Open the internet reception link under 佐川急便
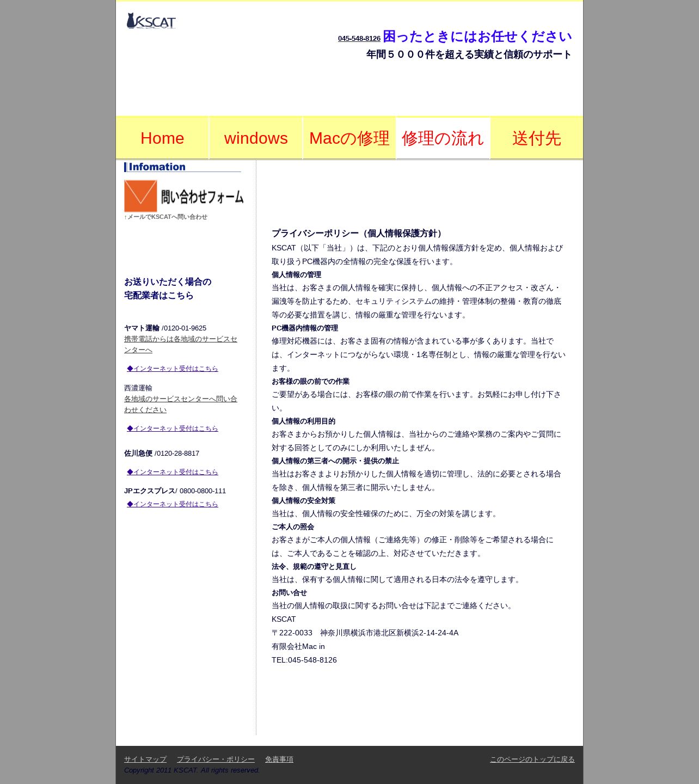The width and height of the screenshot is (699, 784). tap(173, 472)
